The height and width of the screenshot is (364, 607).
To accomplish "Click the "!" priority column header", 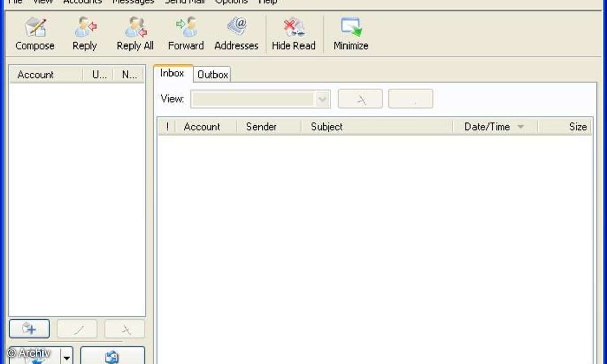I will click(x=167, y=127).
